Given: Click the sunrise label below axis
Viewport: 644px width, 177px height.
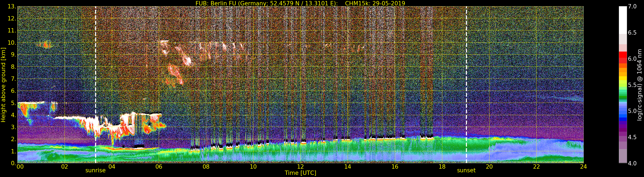Looking at the screenshot, I should point(95,171).
